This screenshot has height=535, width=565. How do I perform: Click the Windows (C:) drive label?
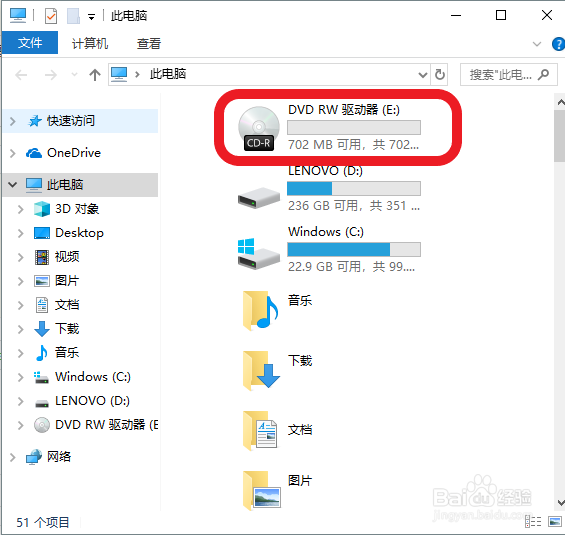pyautogui.click(x=326, y=232)
